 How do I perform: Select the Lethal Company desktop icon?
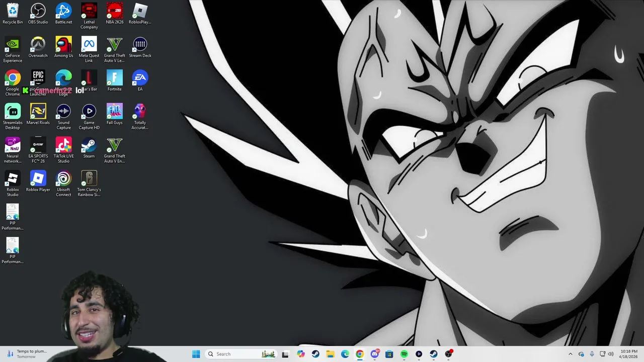click(x=89, y=16)
